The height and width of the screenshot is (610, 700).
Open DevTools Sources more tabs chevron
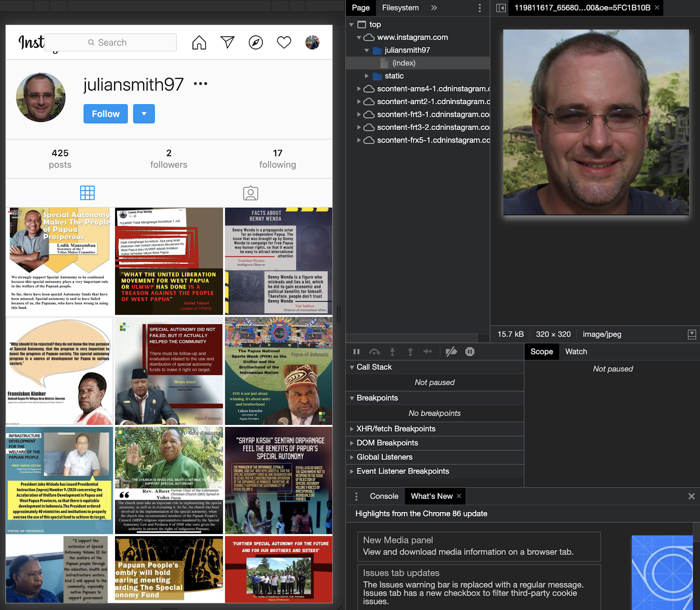click(434, 8)
